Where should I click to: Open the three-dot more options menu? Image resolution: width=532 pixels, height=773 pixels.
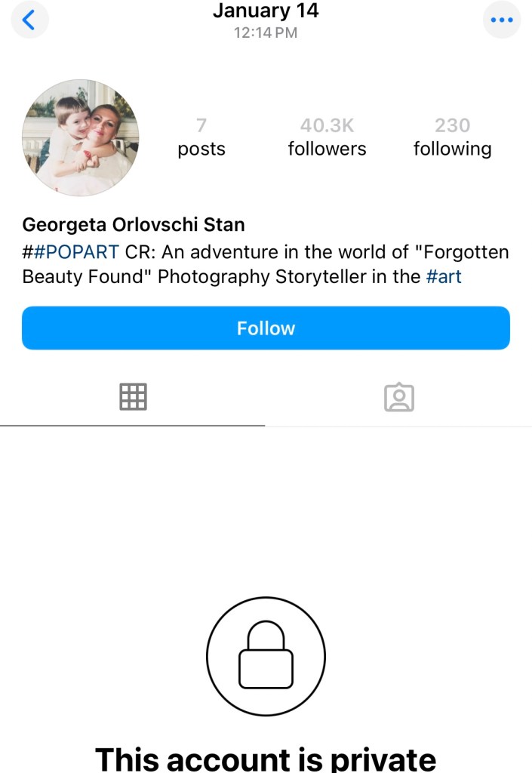click(x=502, y=20)
